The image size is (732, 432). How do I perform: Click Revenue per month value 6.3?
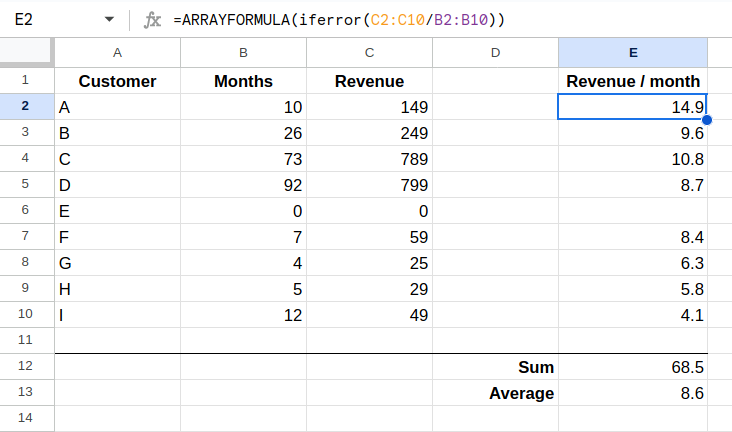point(633,262)
